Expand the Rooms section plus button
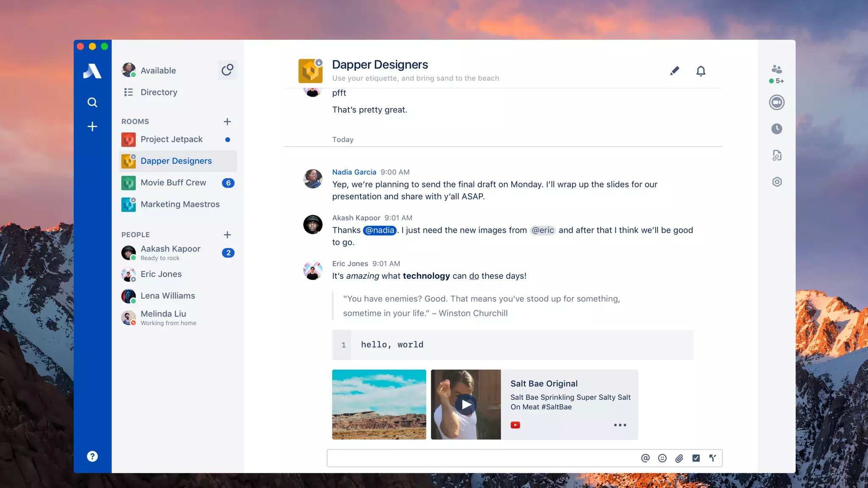Image resolution: width=868 pixels, height=488 pixels. point(227,122)
